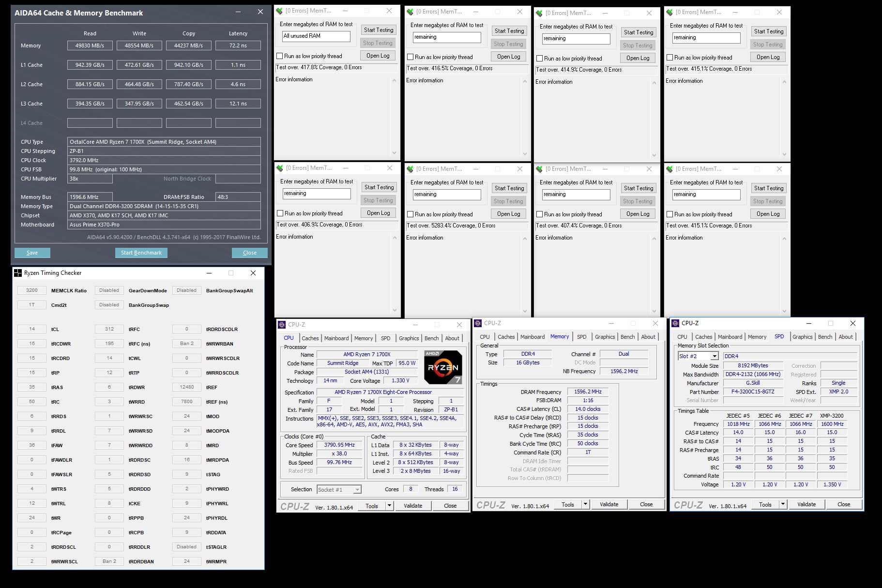This screenshot has height=588, width=882.
Task: Click Memory Read value 49830 MB/s
Action: (x=90, y=45)
